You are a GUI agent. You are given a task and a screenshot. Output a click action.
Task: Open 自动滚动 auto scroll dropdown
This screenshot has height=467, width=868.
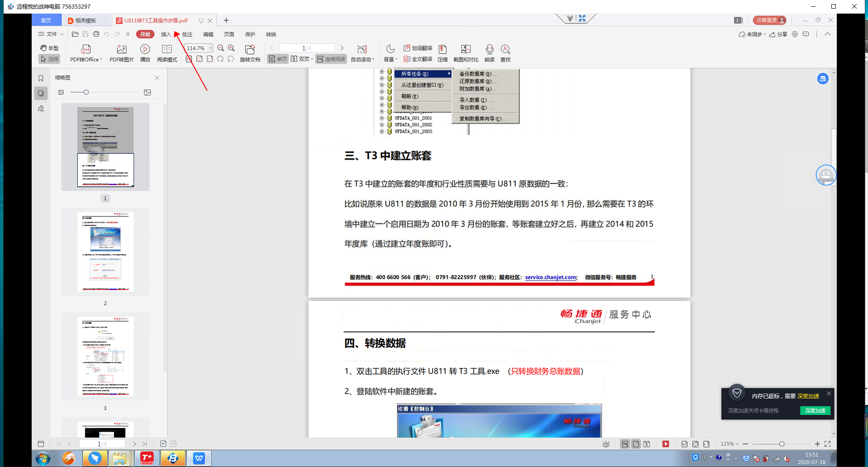(x=362, y=53)
